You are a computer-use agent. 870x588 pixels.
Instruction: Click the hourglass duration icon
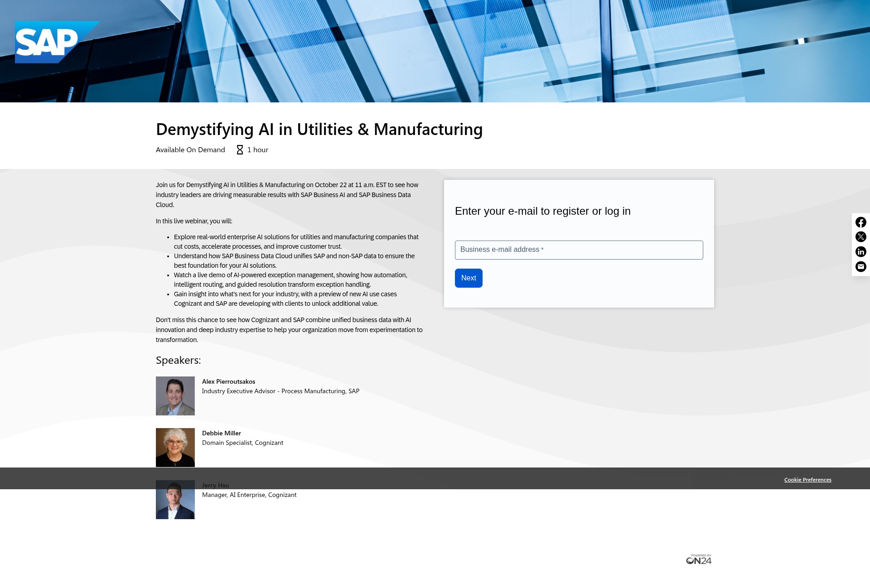240,150
